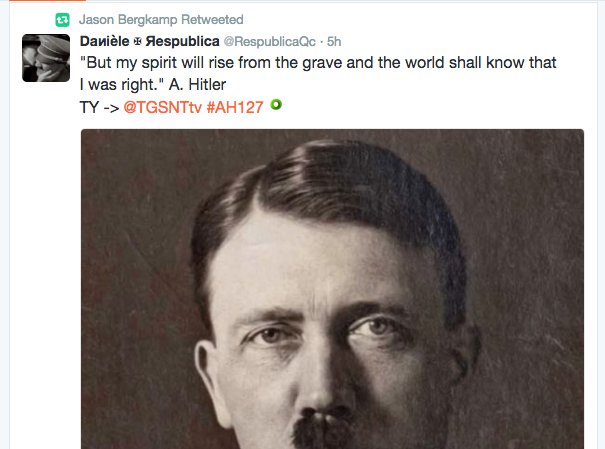Open the tweet author's avatar thumbnail
605x449 pixels.
[x=46, y=58]
